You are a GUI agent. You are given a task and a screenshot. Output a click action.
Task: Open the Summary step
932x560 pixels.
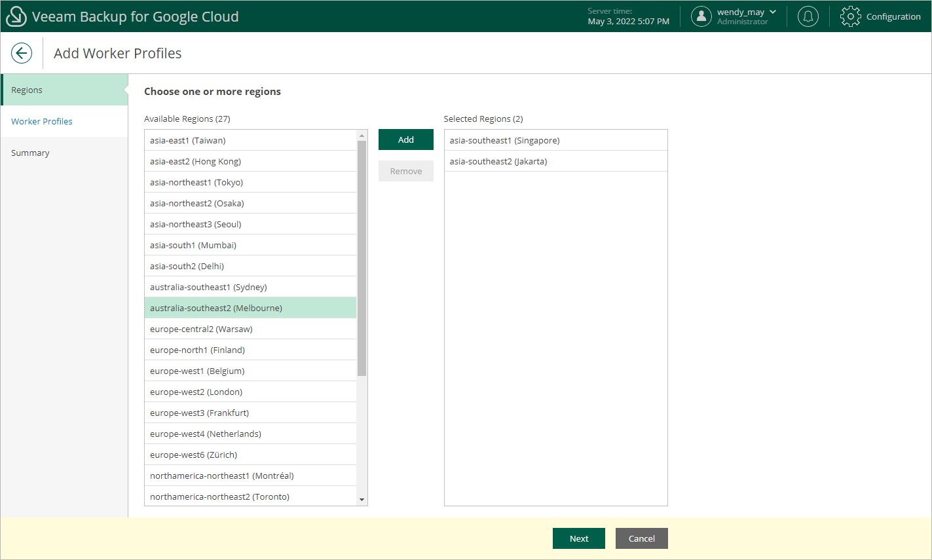point(64,153)
